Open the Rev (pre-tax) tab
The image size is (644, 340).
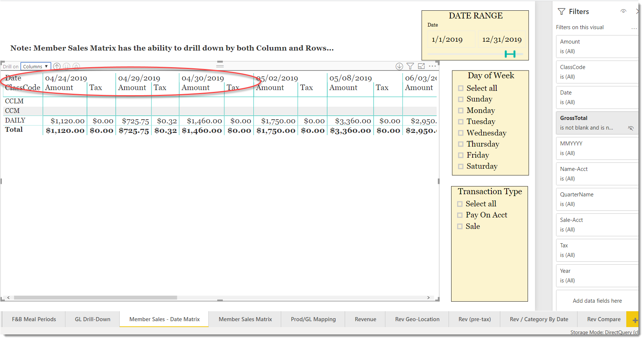coord(474,319)
